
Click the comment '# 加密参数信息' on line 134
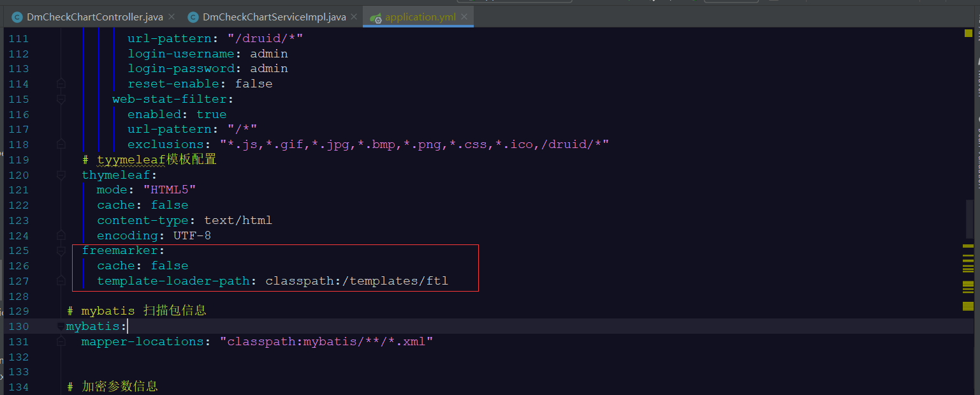click(112, 386)
